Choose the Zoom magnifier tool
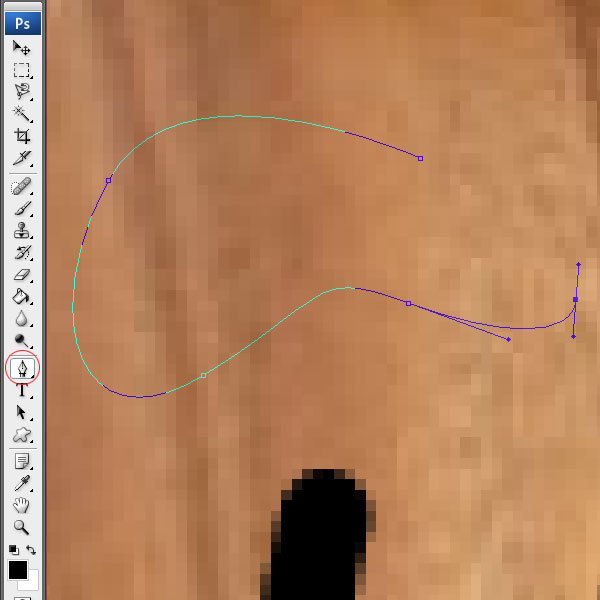Screen dimensions: 600x600 [21, 527]
